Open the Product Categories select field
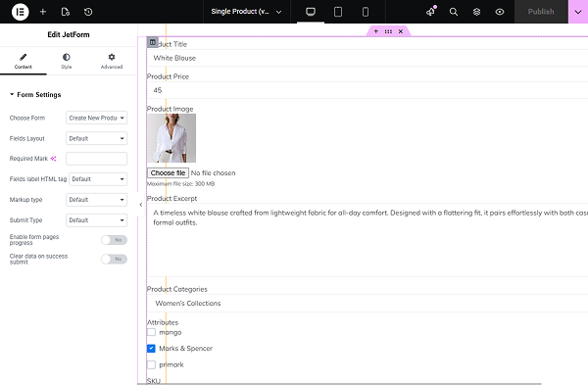 (x=367, y=304)
